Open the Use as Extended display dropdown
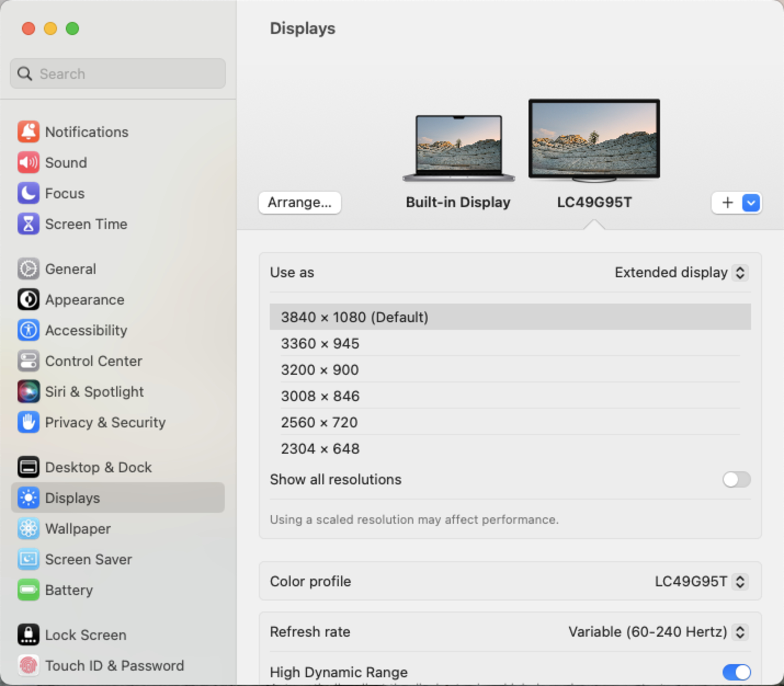 (681, 273)
